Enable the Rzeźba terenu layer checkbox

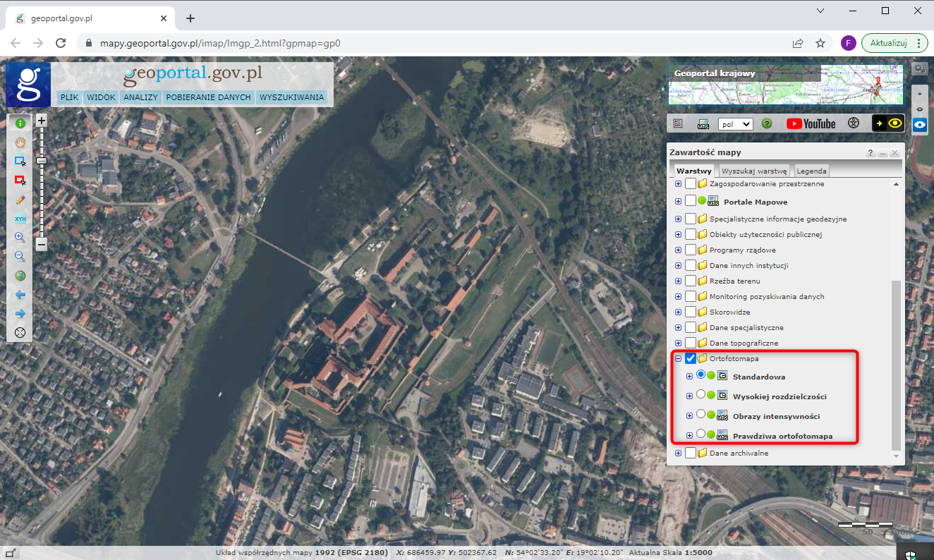point(691,281)
